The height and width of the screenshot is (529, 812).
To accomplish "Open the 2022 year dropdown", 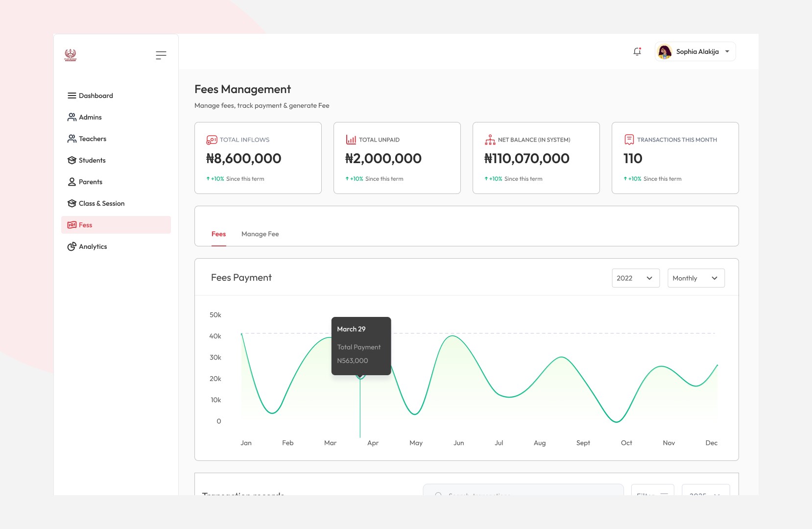I will [x=636, y=278].
